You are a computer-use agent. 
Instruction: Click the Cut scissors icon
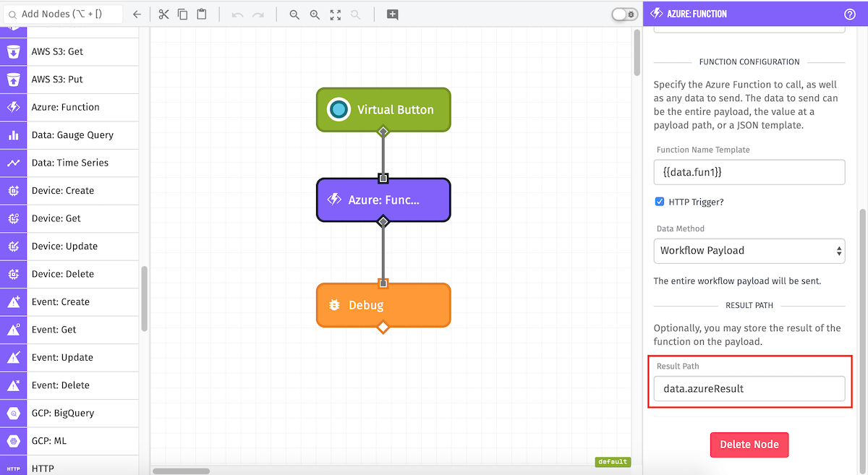coord(163,14)
